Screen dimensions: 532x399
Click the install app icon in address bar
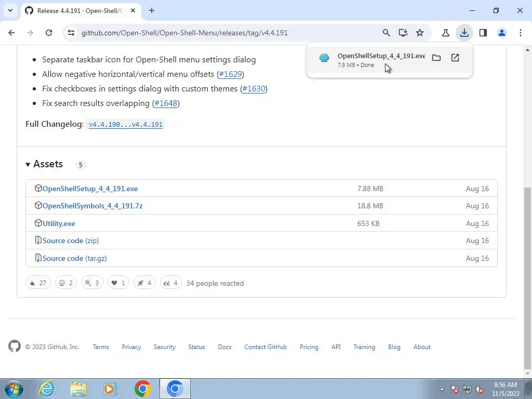403,33
